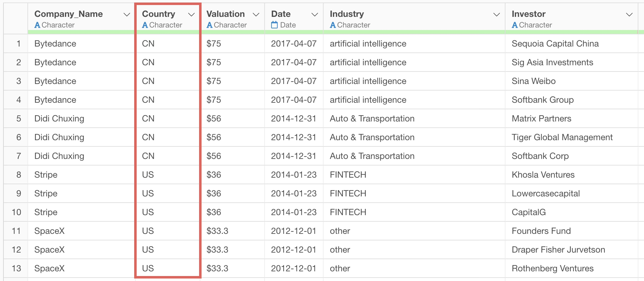Screen dimensions: 644x281
Task: Select the Khosla Ventures investor cell
Action: (543, 175)
